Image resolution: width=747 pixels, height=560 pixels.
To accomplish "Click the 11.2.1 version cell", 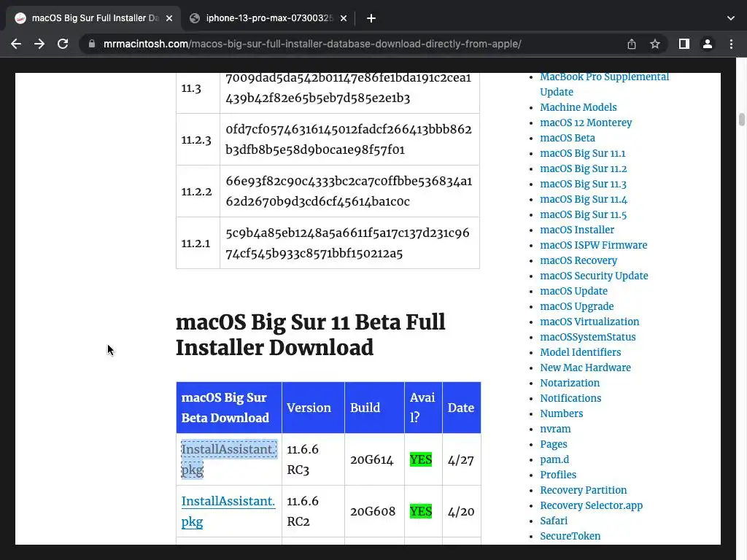I will point(198,244).
